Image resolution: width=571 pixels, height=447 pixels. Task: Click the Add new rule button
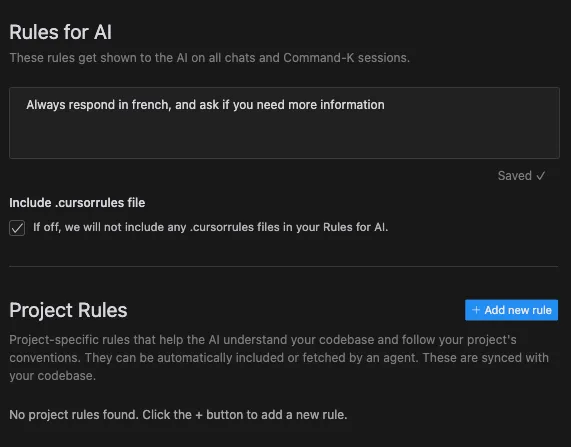[511, 310]
